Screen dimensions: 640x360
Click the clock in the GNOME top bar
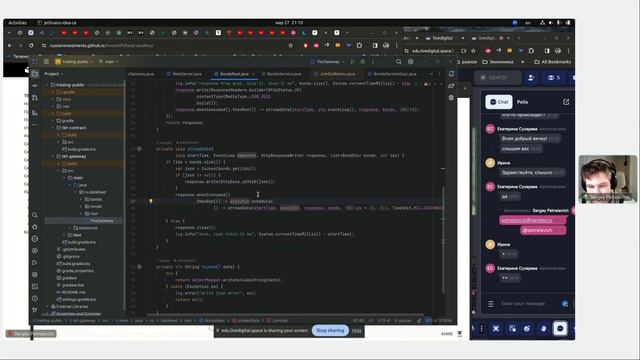289,23
